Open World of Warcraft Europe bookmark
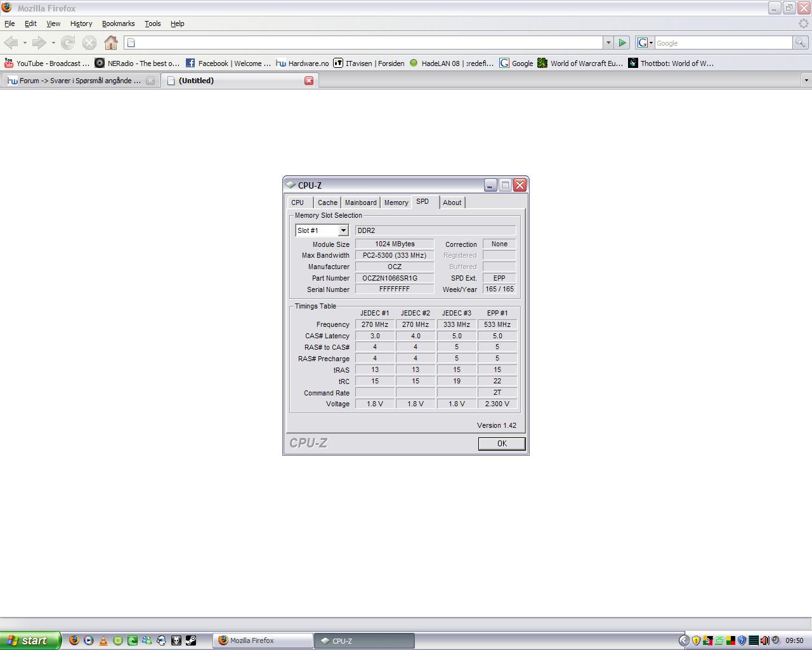The height and width of the screenshot is (650, 812). tap(580, 63)
